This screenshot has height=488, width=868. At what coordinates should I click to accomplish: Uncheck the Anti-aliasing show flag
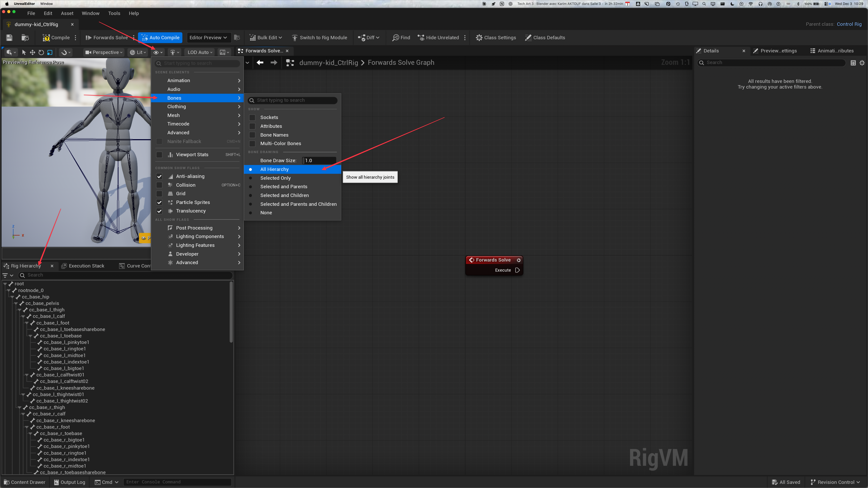coord(159,176)
